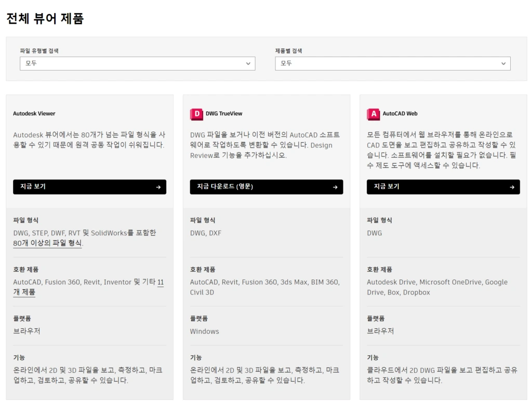Click 호환 제품 heading in Autodesk Viewer card
This screenshot has width=532, height=403.
(x=26, y=270)
